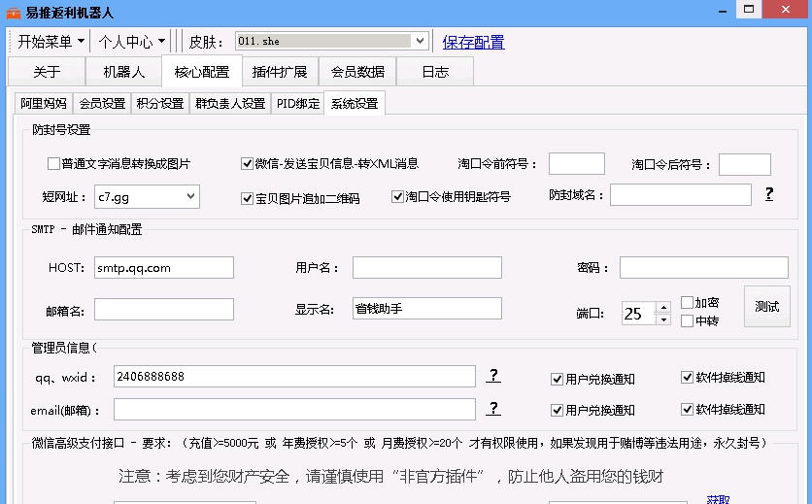Open the PID绑定 sub-tab
The height and width of the screenshot is (504, 812).
(298, 104)
